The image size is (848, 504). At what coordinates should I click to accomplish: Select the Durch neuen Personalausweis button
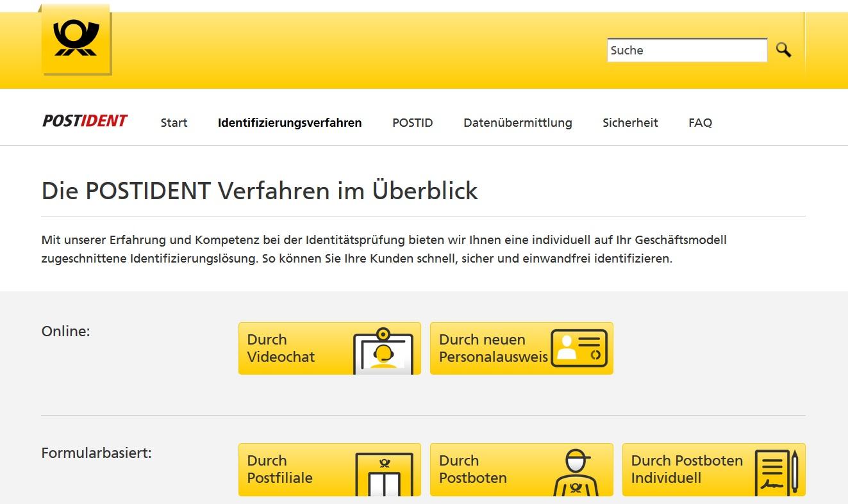coord(522,348)
